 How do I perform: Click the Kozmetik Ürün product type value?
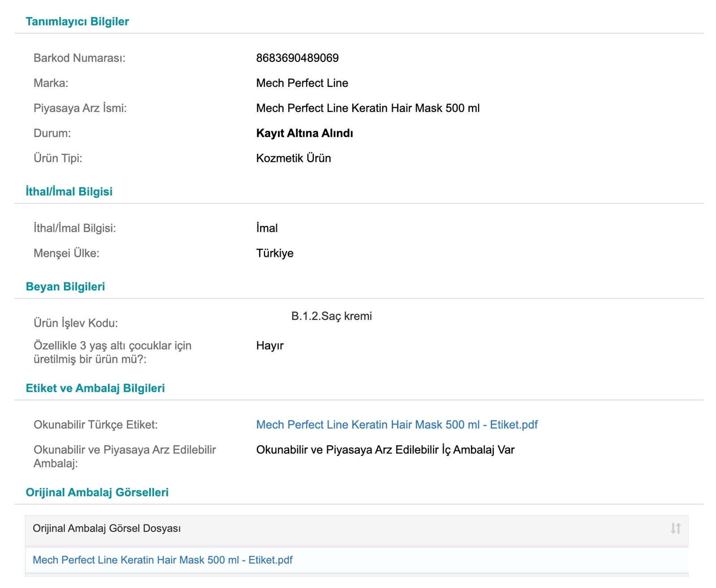click(x=293, y=158)
